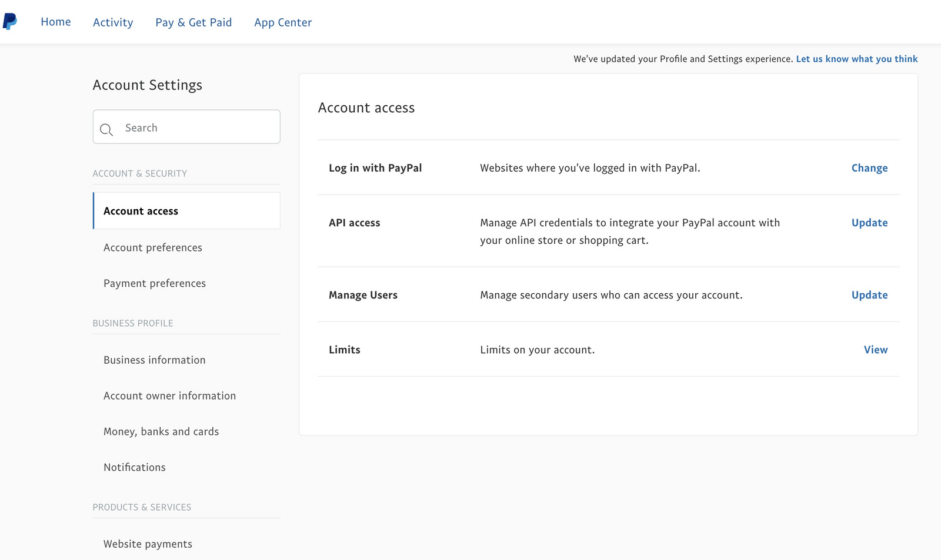Image resolution: width=941 pixels, height=560 pixels.
Task: Open the Home tab
Action: click(56, 22)
